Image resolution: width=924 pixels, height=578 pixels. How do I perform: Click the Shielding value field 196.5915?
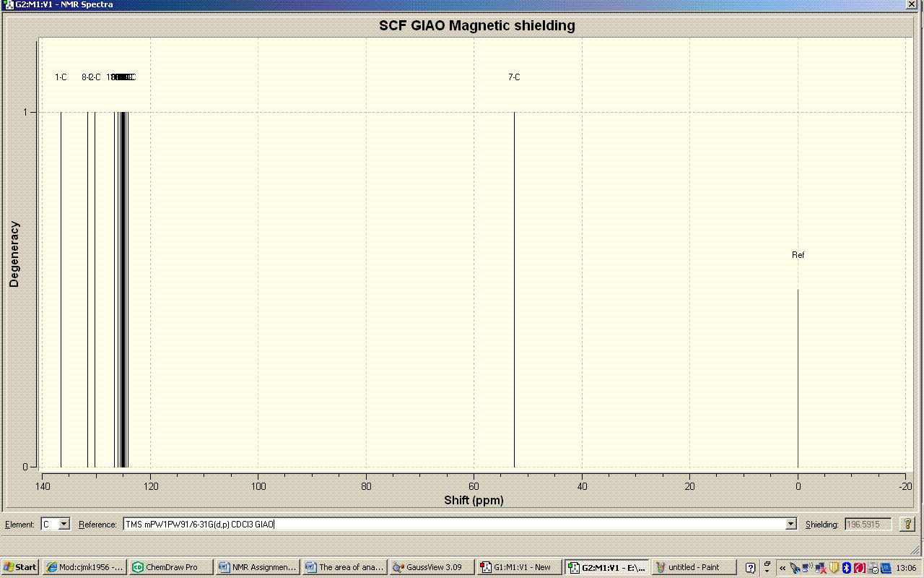point(868,524)
